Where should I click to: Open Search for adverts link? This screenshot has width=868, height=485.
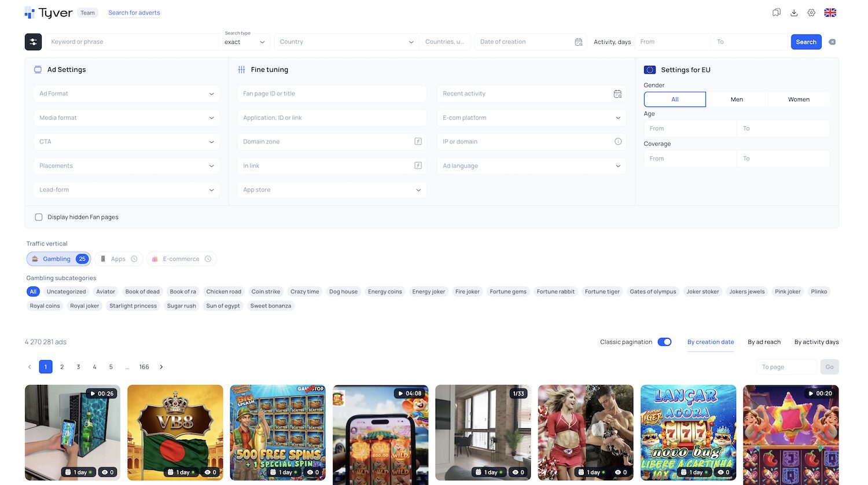(x=134, y=13)
